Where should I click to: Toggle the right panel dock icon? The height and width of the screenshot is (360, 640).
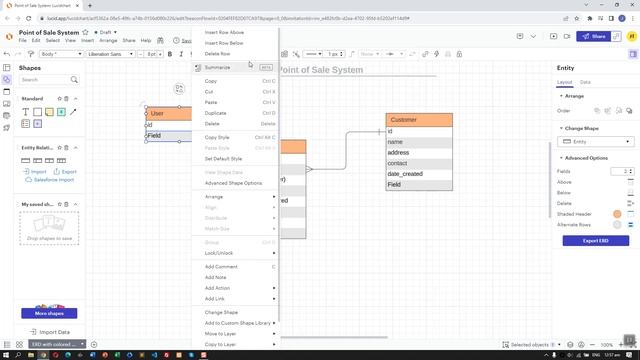(x=633, y=54)
